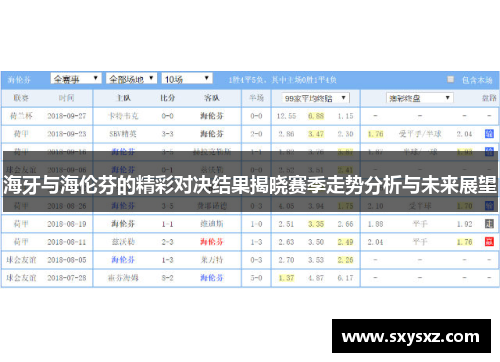This screenshot has width=500, height=362.
Task: Click the red win icon in 2018-08-11 row
Action: (489, 242)
